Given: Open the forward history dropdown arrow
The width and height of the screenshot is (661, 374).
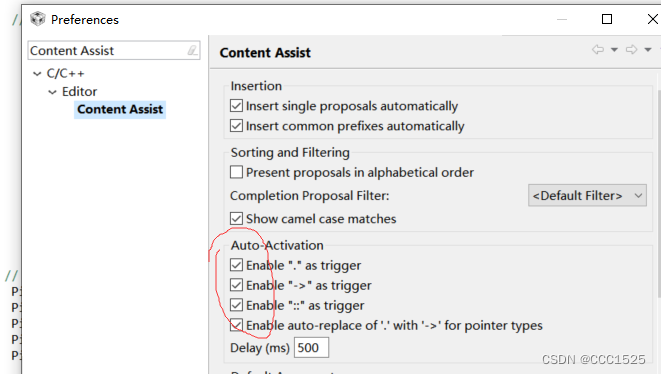Looking at the screenshot, I should (648, 50).
